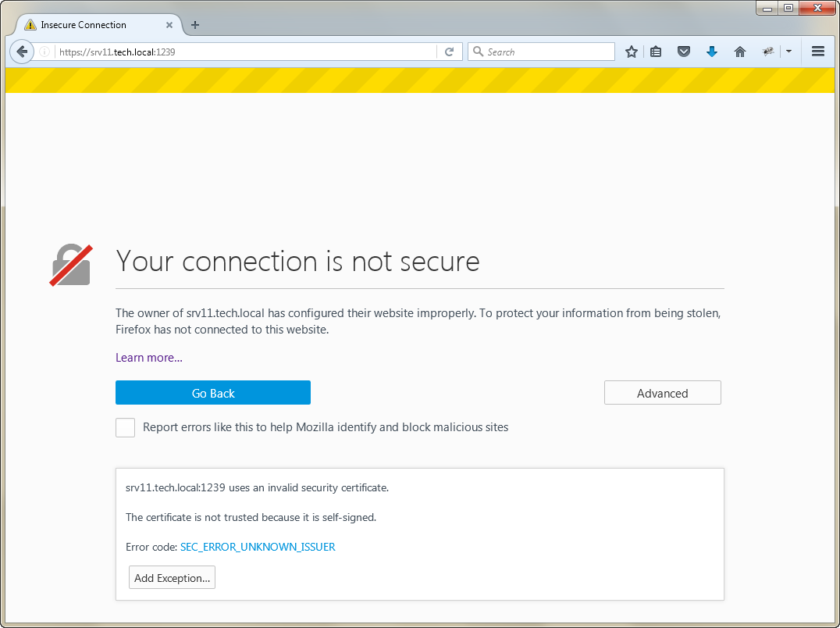Open the Learn more link
Image resolution: width=840 pixels, height=628 pixels.
[148, 357]
